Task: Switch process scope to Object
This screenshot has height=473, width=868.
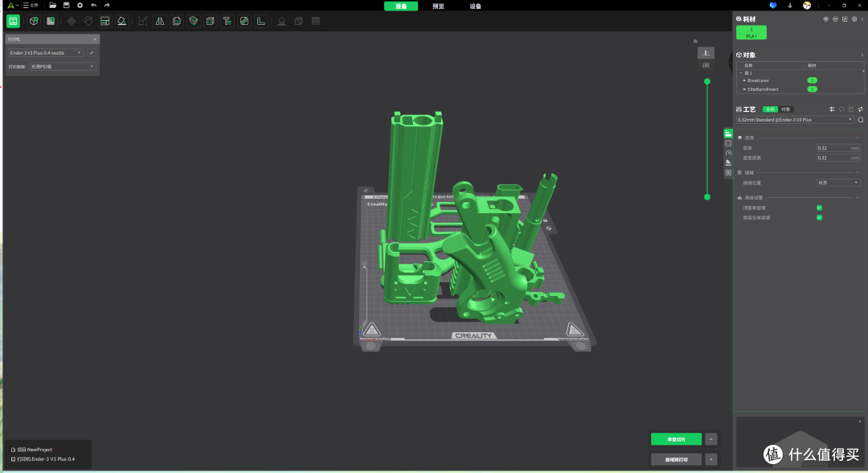Action: click(785, 109)
